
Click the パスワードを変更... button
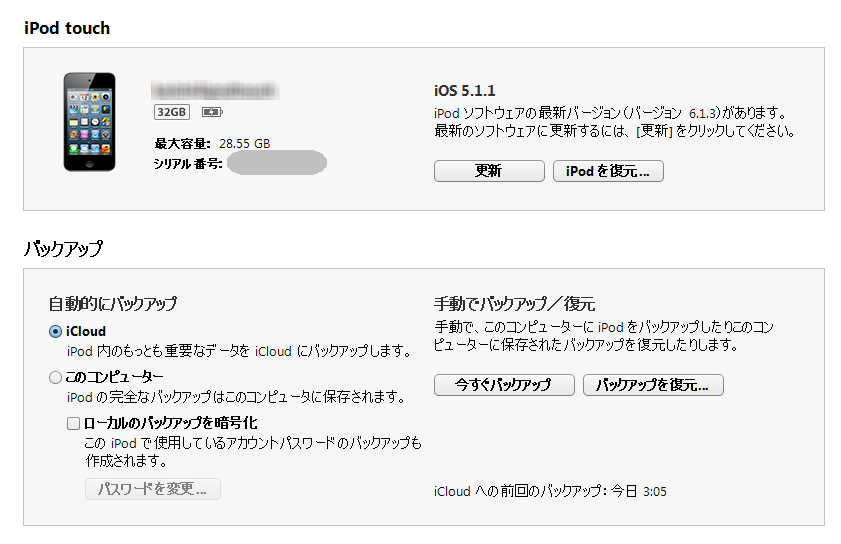pyautogui.click(x=152, y=489)
